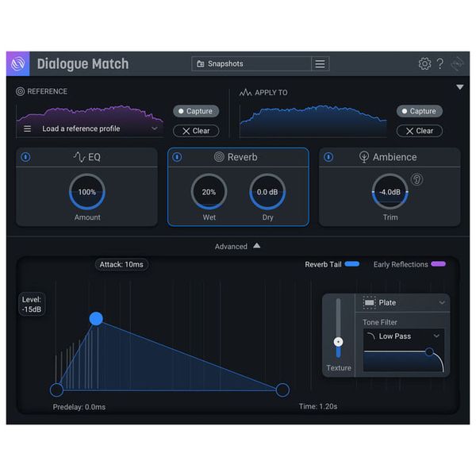Open the settings gear icon
This screenshot has width=476, height=476.
coord(424,63)
